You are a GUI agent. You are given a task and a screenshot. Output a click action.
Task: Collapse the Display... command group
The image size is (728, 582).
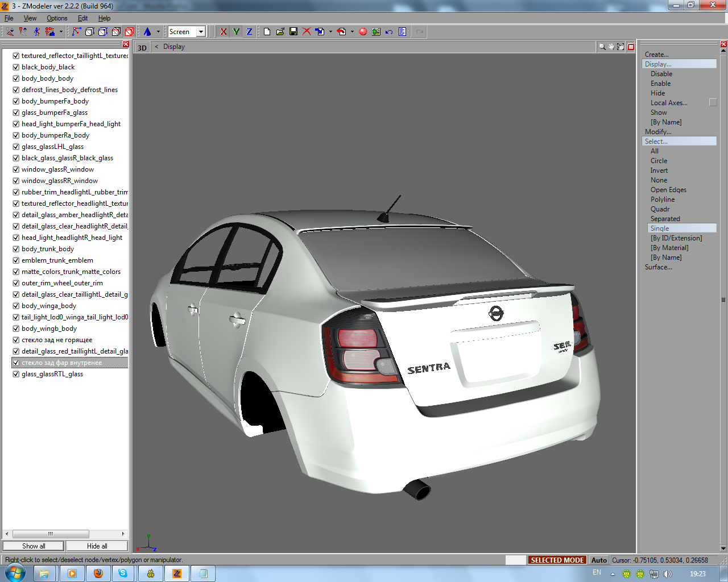coord(679,64)
